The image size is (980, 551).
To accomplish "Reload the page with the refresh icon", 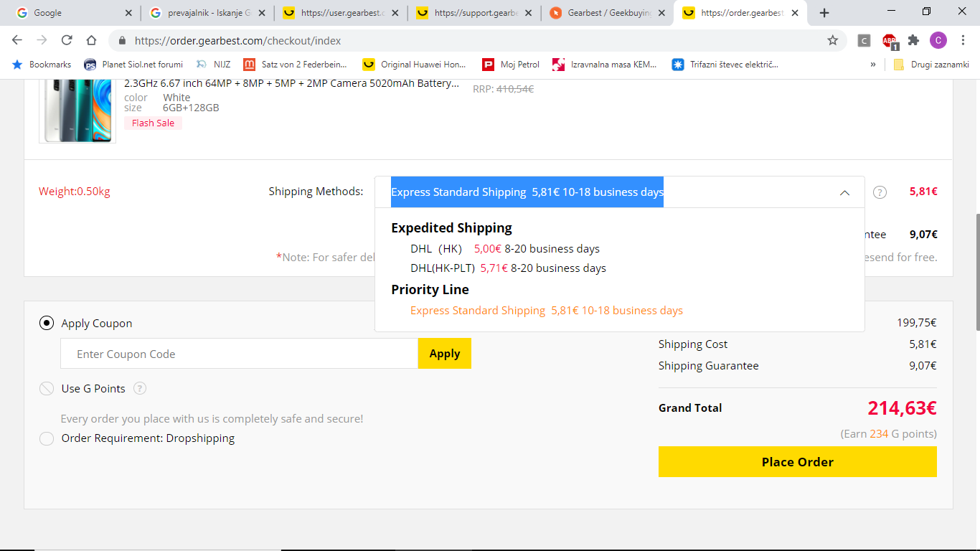I will (x=67, y=41).
